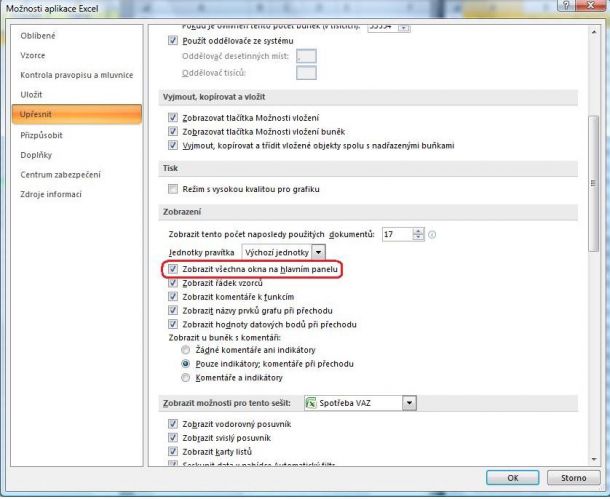Toggle Zobrazit všechna okna na hlavním panelu

click(173, 269)
